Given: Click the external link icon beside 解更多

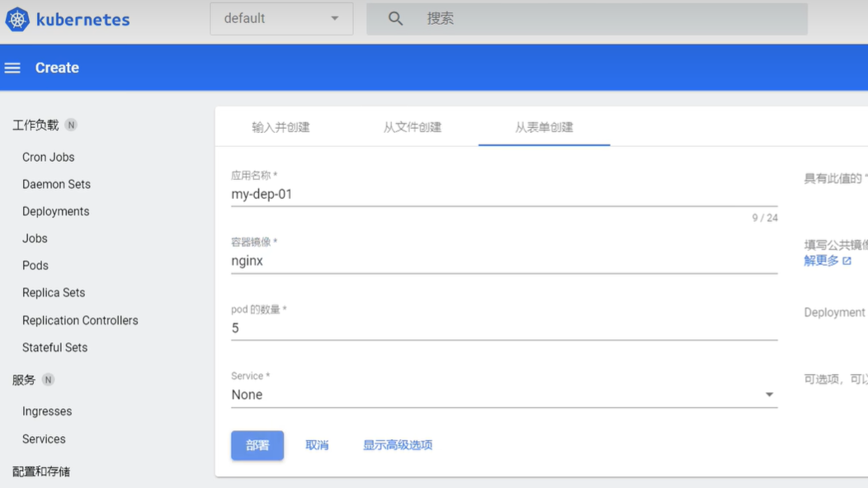Looking at the screenshot, I should tap(847, 261).
